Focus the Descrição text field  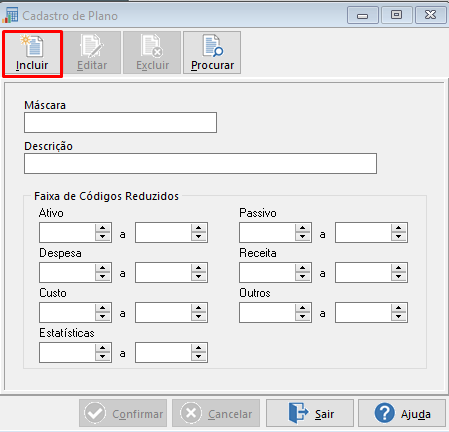pos(200,164)
